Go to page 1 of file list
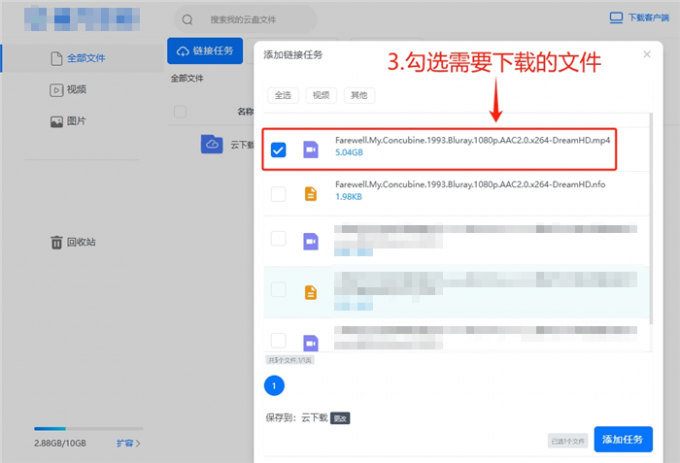 274,385
